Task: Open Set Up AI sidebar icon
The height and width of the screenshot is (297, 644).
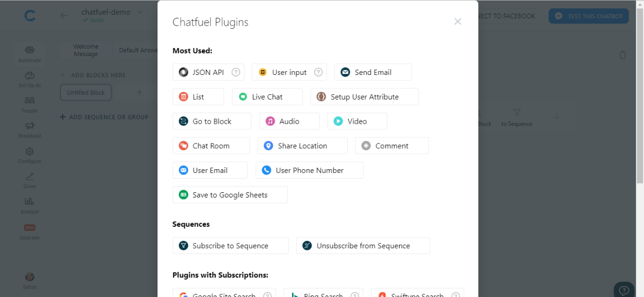Action: click(x=29, y=76)
